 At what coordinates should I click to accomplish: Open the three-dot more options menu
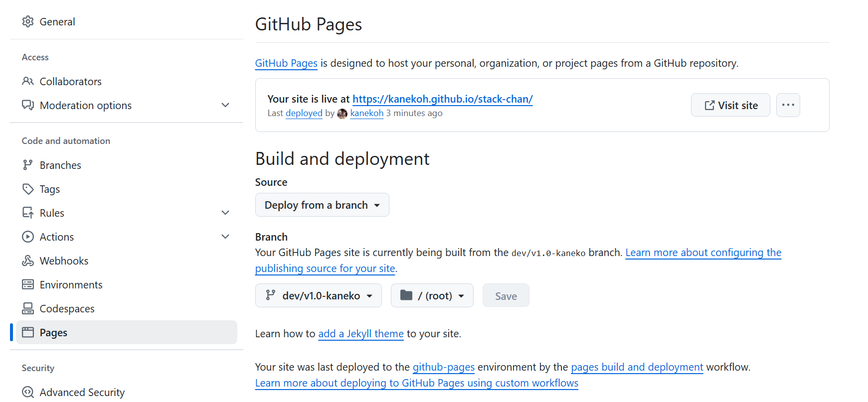coord(788,105)
